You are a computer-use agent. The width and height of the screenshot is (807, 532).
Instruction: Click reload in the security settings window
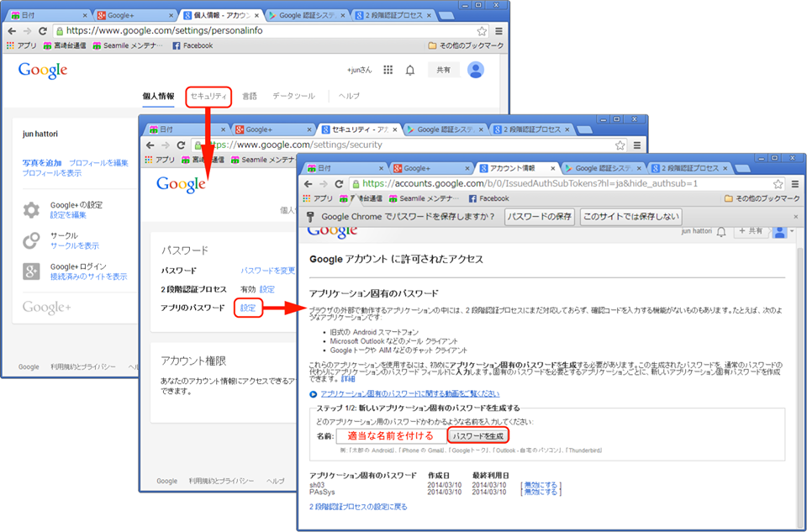tap(181, 145)
